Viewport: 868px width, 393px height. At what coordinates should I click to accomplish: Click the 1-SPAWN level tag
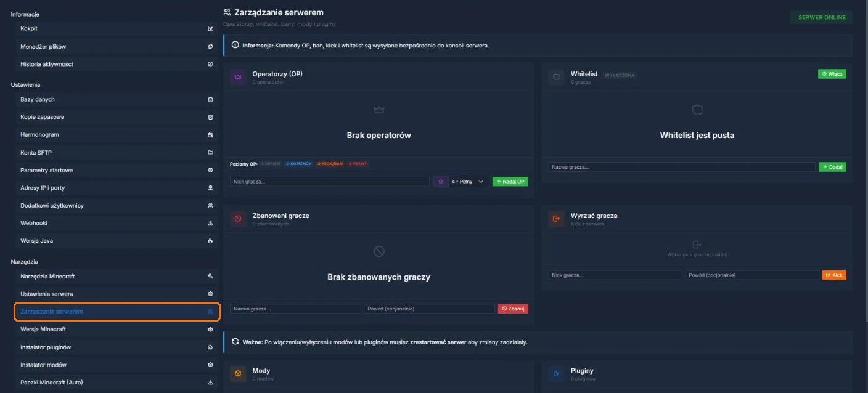tap(271, 164)
